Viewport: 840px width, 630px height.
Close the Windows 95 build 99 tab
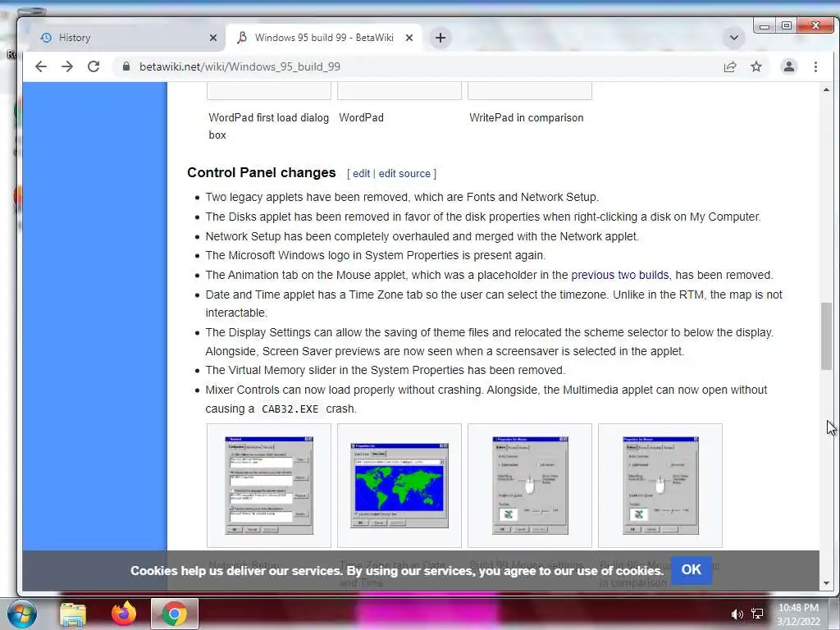coord(409,38)
